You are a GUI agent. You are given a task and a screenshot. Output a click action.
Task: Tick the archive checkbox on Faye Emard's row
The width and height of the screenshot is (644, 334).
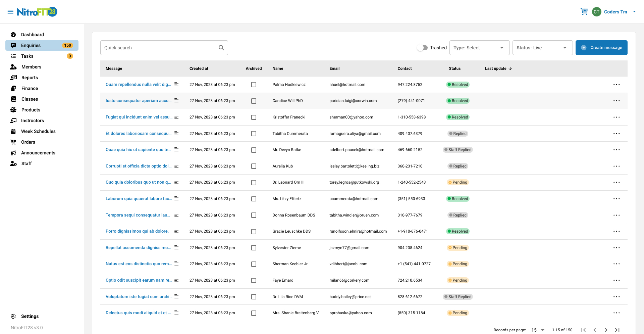[x=254, y=280]
